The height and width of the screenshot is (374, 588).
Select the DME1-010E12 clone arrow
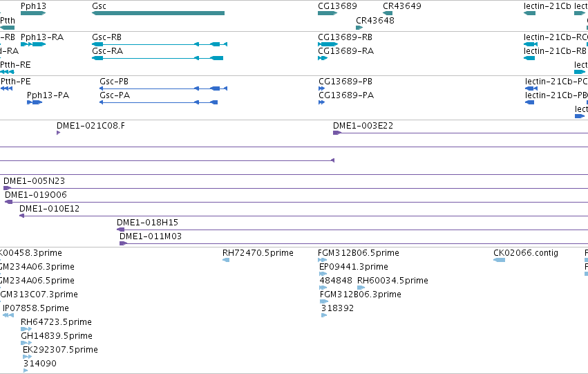tap(21, 216)
